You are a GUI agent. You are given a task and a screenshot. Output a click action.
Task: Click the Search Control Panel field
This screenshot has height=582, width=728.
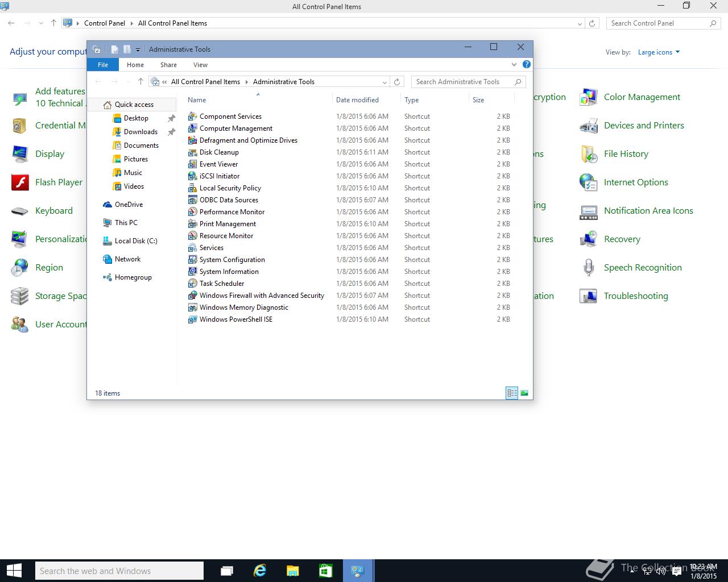point(663,23)
